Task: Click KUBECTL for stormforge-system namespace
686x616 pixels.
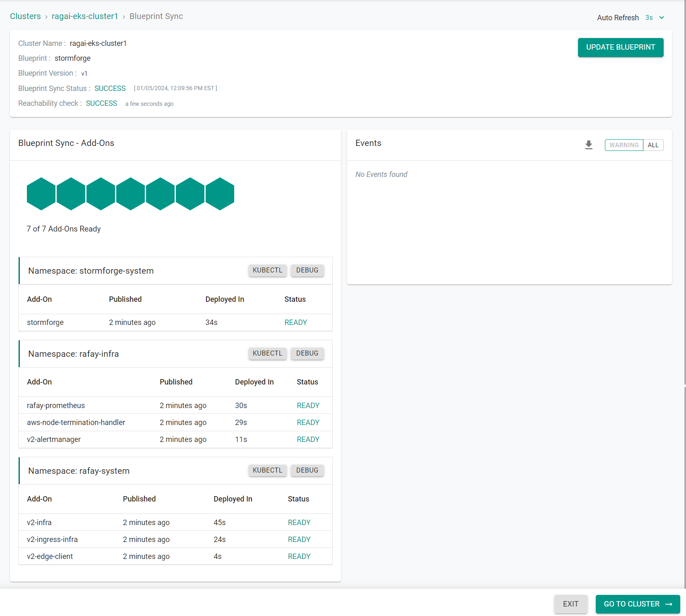Action: [268, 270]
